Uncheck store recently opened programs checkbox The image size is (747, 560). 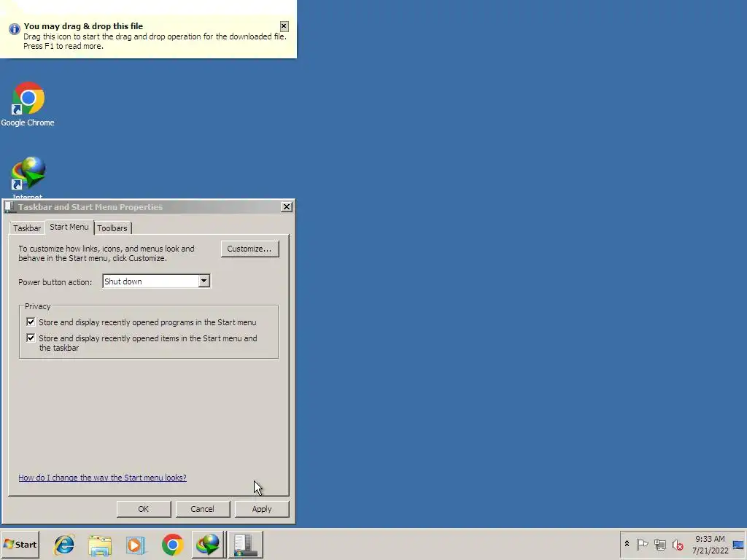(x=31, y=322)
